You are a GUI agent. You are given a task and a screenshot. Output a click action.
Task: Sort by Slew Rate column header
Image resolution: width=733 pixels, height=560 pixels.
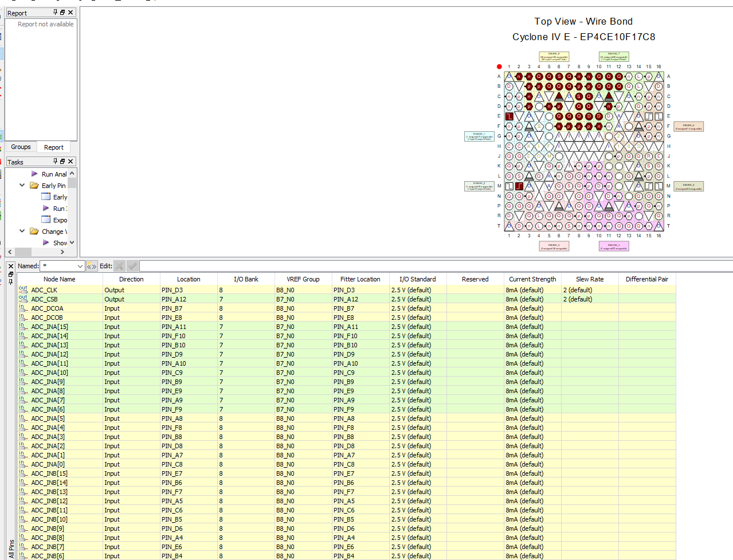click(x=590, y=279)
